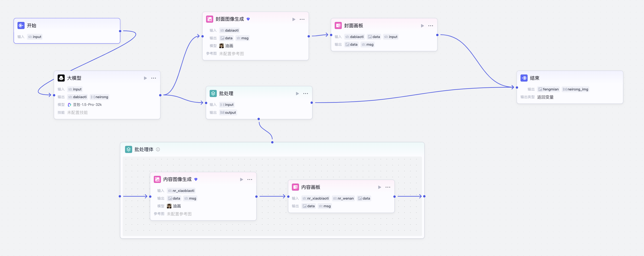644x256 pixels.
Task: Click the 结束 end node icon
Action: [524, 78]
